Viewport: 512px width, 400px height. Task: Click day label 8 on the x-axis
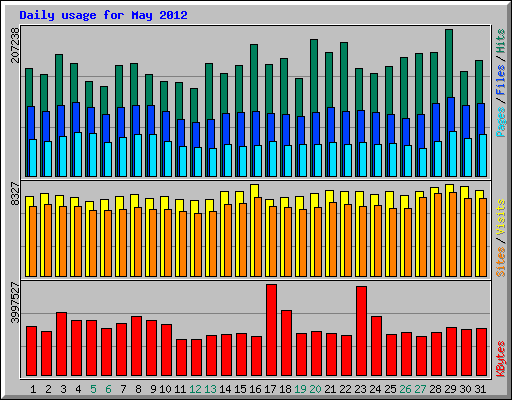pyautogui.click(x=138, y=389)
